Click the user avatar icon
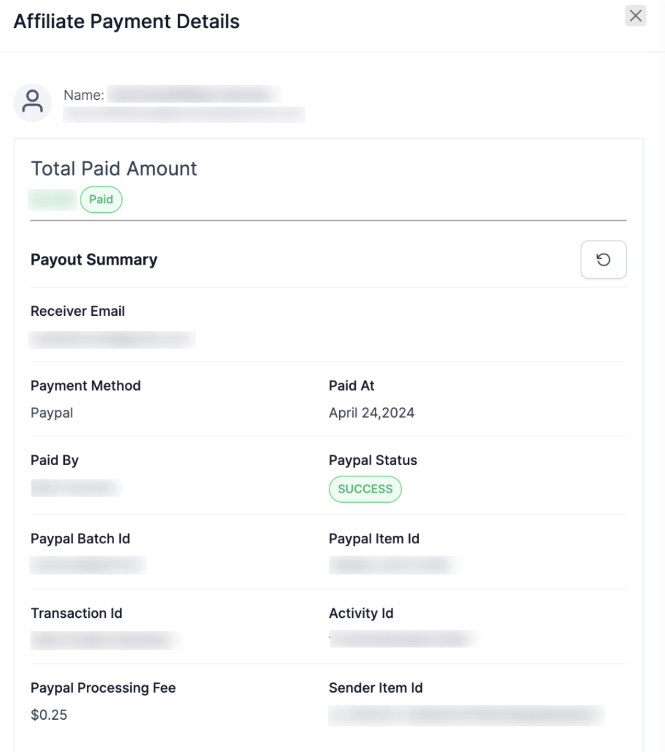665x752 pixels. tap(34, 101)
